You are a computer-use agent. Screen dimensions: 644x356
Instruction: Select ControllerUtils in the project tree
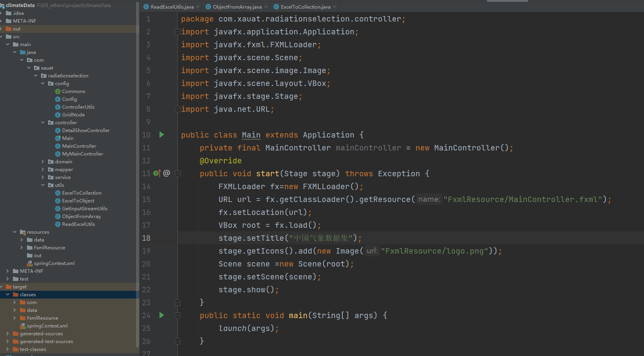click(x=78, y=107)
